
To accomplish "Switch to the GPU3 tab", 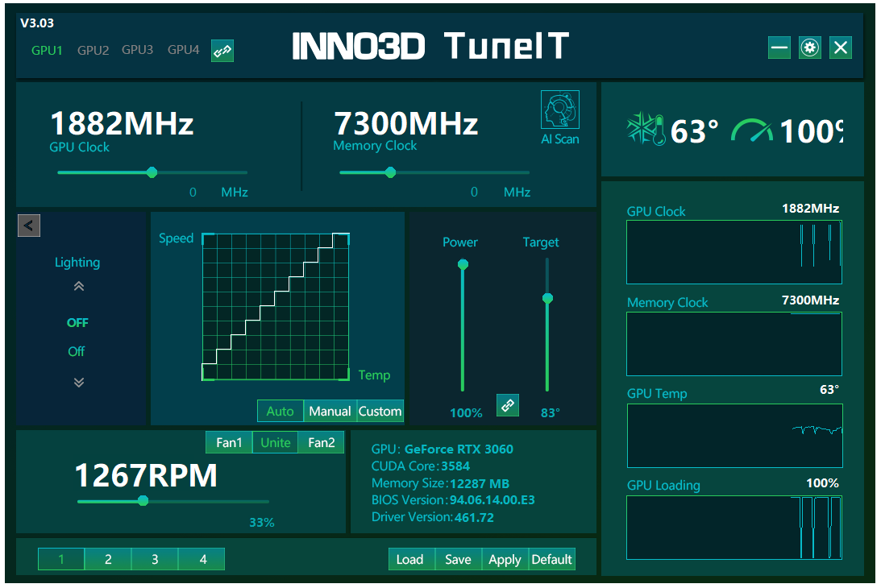I will [137, 50].
